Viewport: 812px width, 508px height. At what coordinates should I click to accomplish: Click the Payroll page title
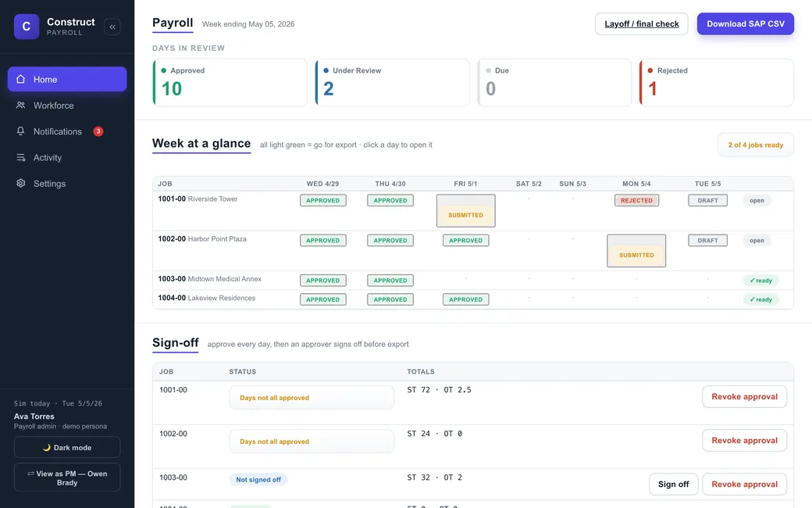[173, 23]
